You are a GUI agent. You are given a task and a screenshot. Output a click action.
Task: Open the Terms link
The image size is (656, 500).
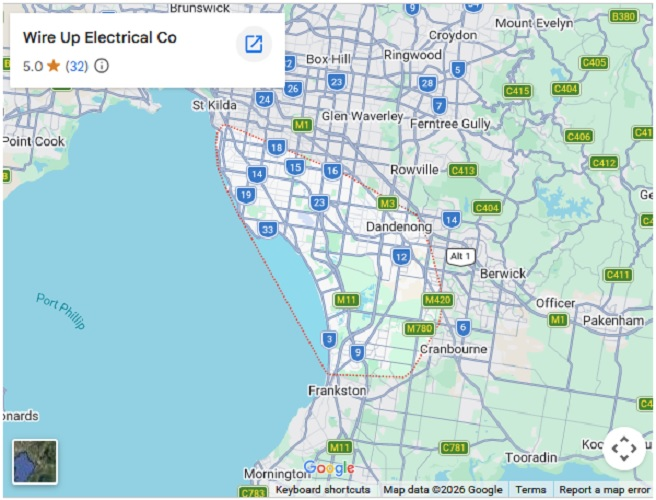530,490
